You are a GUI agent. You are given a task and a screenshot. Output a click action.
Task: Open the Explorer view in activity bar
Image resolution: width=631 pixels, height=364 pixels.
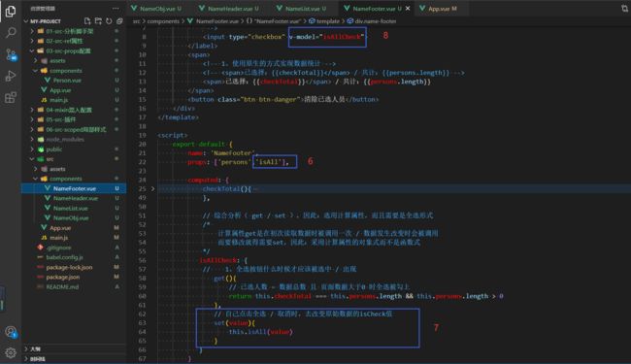(x=11, y=11)
